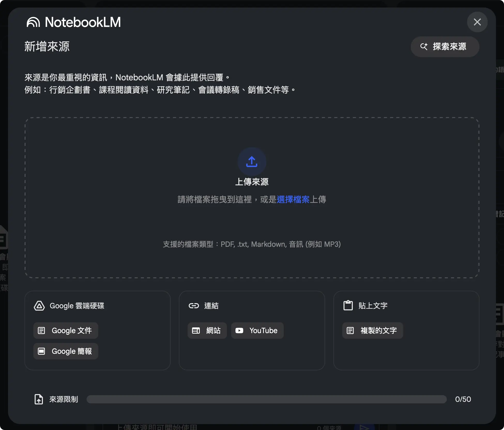Click the 上傳來源 heading
The width and height of the screenshot is (504, 430).
(x=252, y=182)
